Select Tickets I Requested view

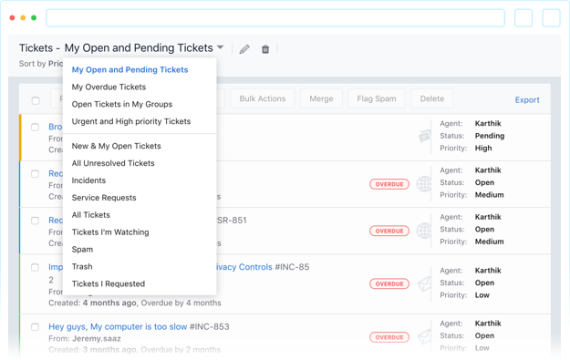point(108,284)
